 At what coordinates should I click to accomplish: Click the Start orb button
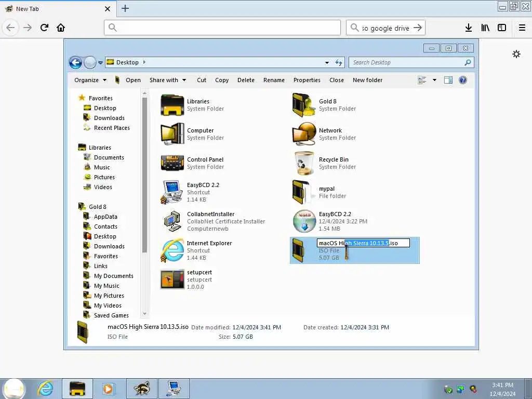point(14,389)
